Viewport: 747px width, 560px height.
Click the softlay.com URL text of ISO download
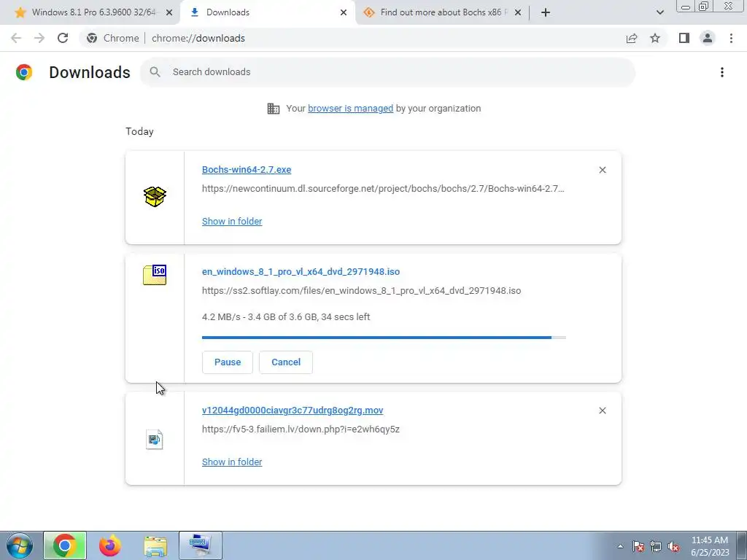click(361, 291)
